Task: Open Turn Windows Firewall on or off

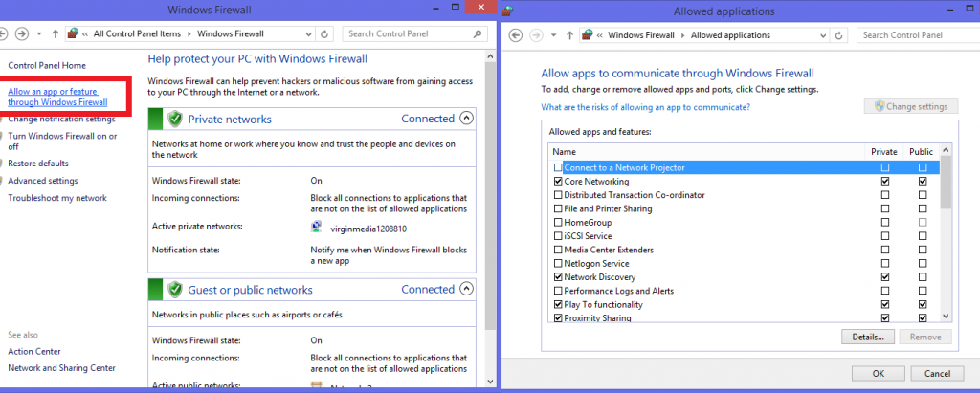Action: click(62, 142)
